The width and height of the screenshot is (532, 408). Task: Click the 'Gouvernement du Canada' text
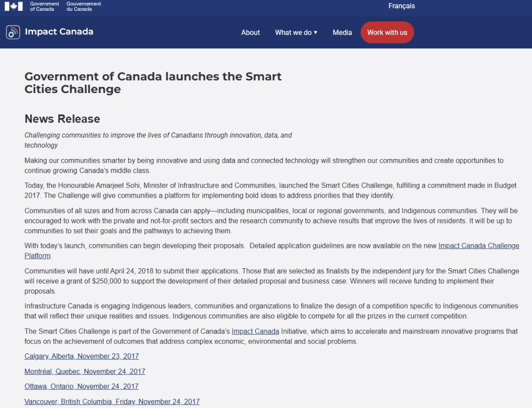pos(84,6)
